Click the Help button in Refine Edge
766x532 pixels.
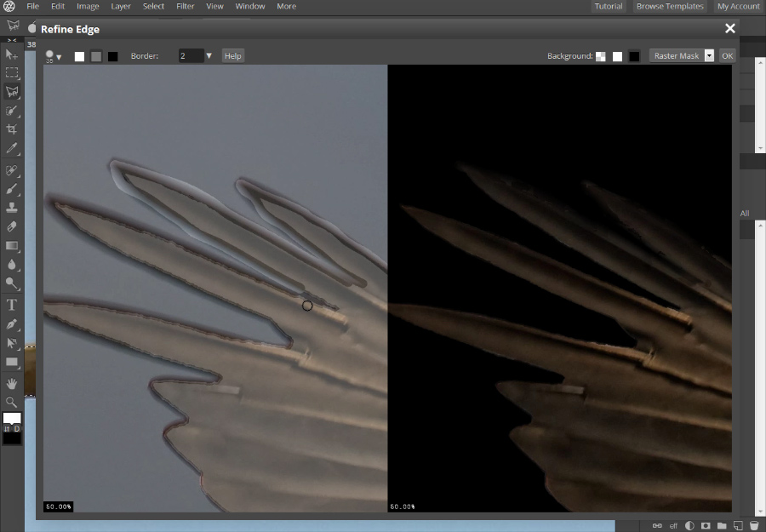click(x=232, y=56)
